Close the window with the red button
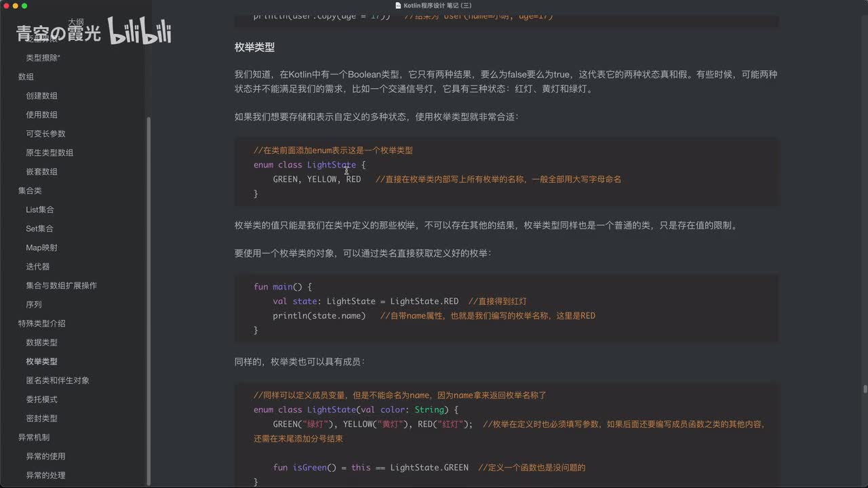Viewport: 868px width, 488px height. (x=5, y=5)
